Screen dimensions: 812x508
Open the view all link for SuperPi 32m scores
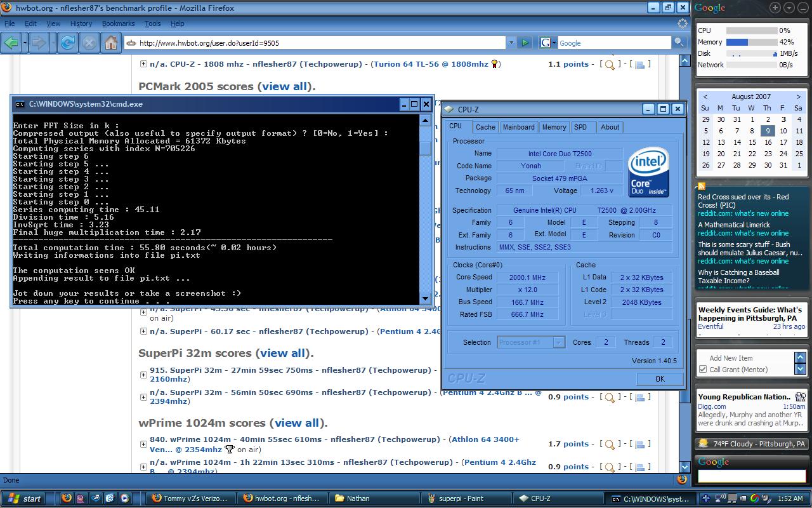click(x=283, y=353)
